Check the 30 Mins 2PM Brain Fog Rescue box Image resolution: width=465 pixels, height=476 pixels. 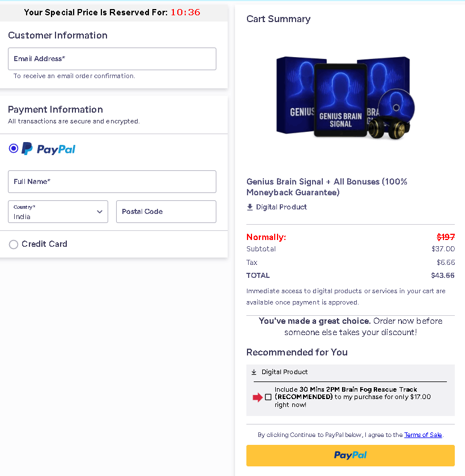[x=267, y=397]
